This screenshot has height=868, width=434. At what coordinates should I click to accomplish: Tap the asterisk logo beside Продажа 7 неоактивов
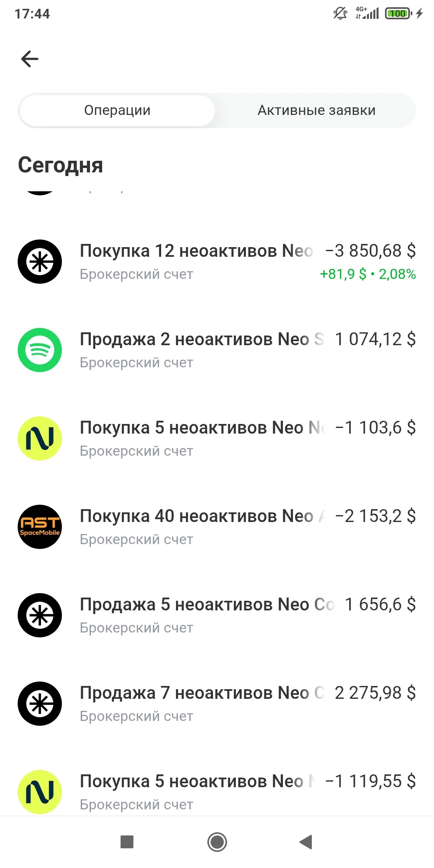pyautogui.click(x=40, y=704)
